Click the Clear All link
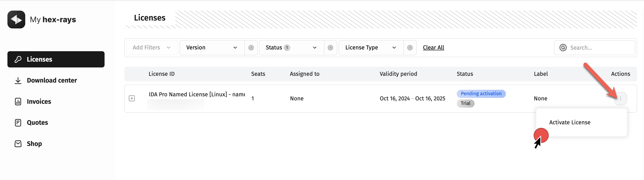This screenshot has height=180, width=644. click(x=433, y=48)
